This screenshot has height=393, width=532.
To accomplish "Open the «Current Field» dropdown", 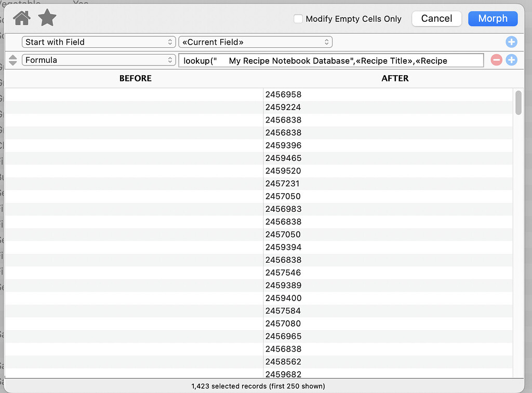I will 255,42.
